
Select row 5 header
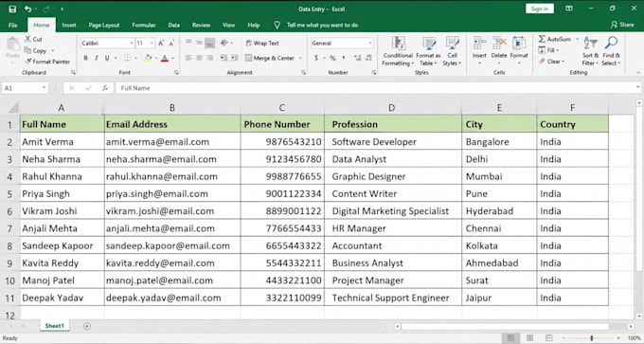(9, 193)
